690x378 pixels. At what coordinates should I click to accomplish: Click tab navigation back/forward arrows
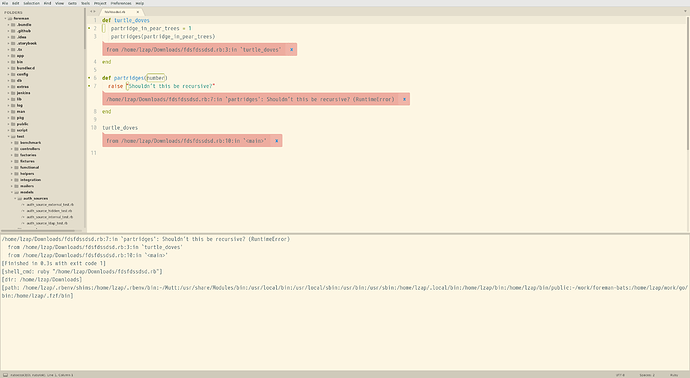click(92, 12)
